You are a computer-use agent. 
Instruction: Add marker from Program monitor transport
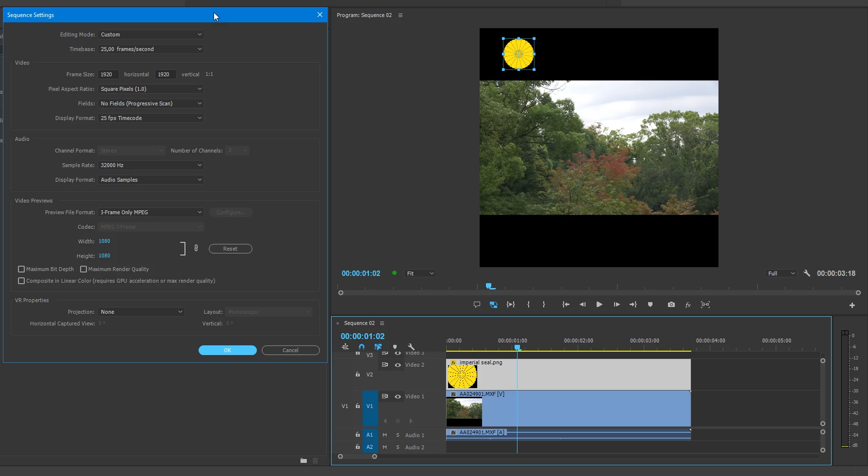click(650, 305)
